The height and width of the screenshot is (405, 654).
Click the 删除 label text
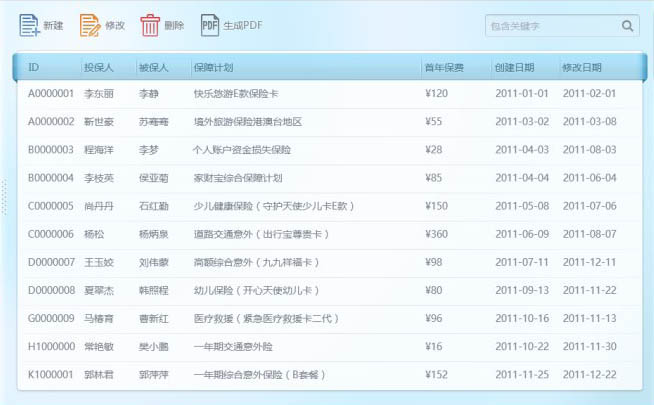tap(174, 26)
